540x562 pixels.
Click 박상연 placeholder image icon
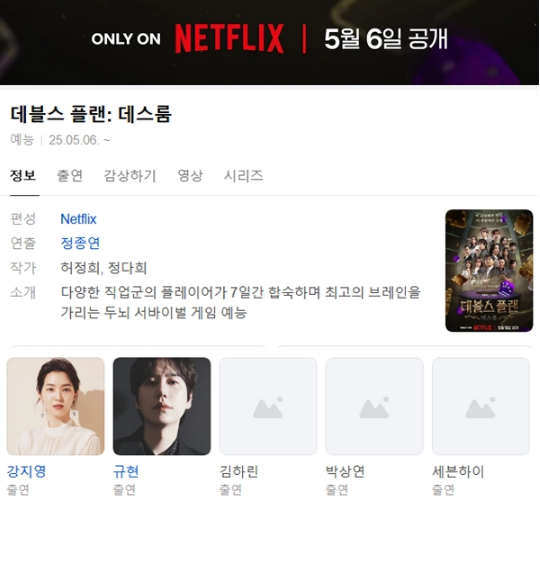click(374, 408)
